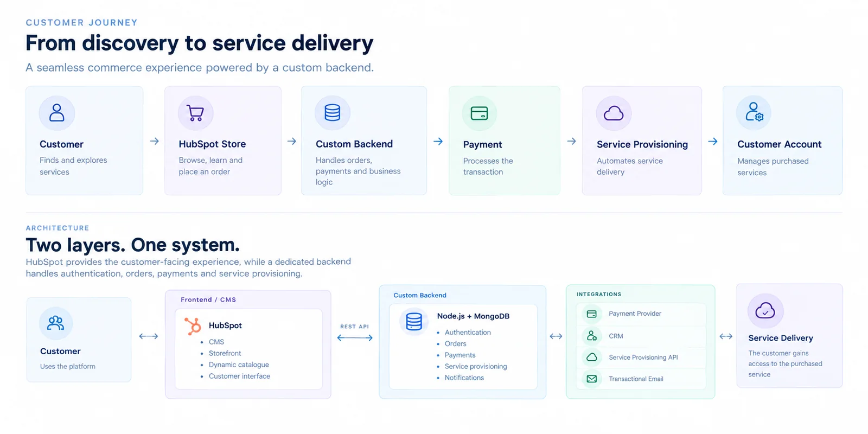Screen dimensions: 868x434
Task: Click the double arrow between Customer and Frontend / CMS
Action: (148, 336)
